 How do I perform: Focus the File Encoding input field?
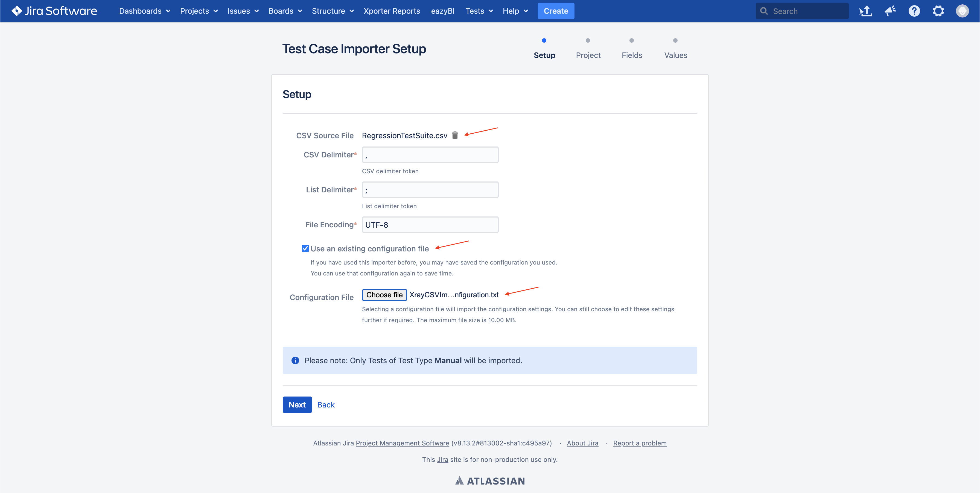(430, 225)
